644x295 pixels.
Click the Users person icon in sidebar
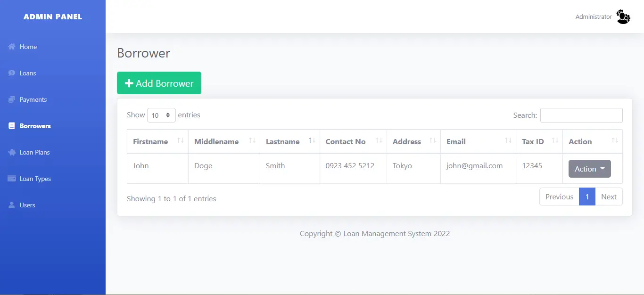coord(12,205)
